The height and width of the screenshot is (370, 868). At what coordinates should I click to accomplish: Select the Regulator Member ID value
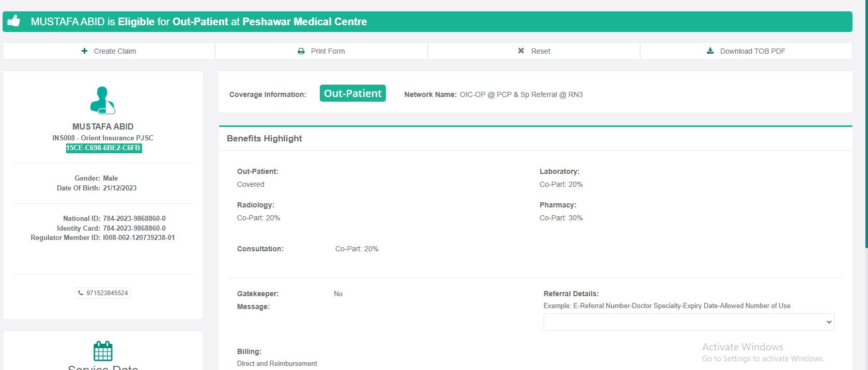138,238
